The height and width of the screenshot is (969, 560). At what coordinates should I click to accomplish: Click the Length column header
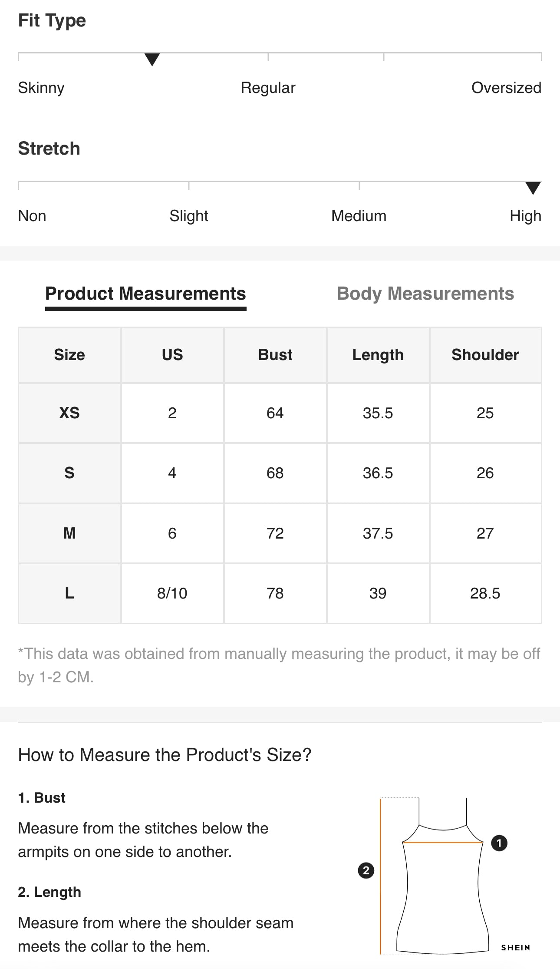click(378, 354)
